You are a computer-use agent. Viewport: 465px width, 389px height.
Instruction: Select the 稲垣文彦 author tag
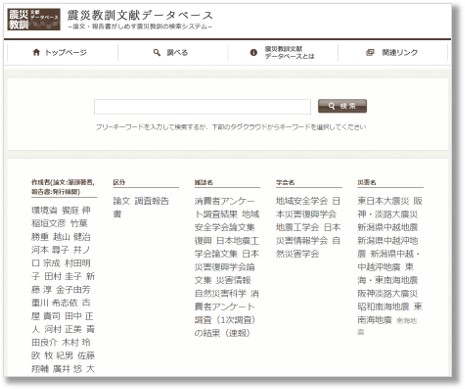tap(49, 224)
